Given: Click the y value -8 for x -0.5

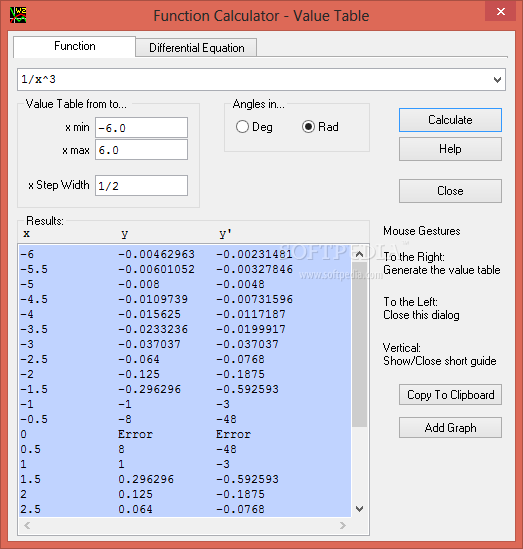Looking at the screenshot, I should point(125,419).
